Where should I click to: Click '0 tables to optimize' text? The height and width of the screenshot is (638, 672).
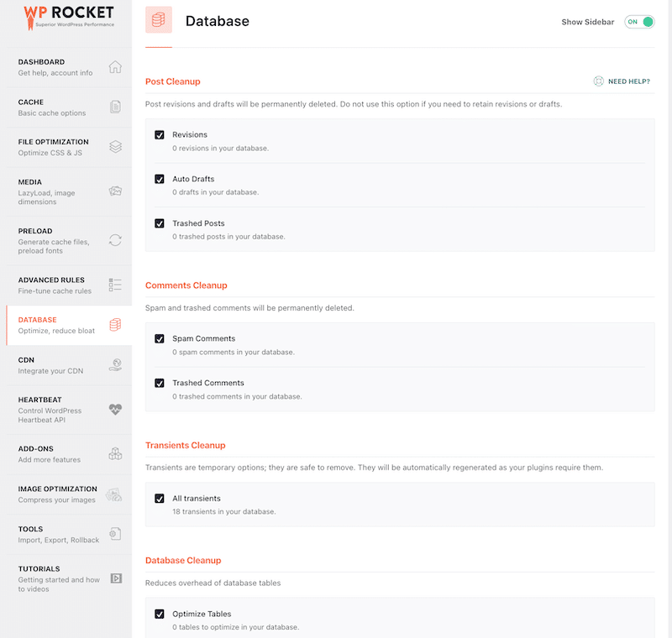coord(236,627)
